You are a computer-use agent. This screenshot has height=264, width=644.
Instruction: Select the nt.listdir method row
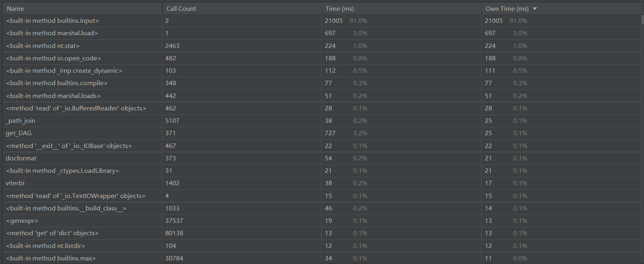click(x=322, y=246)
